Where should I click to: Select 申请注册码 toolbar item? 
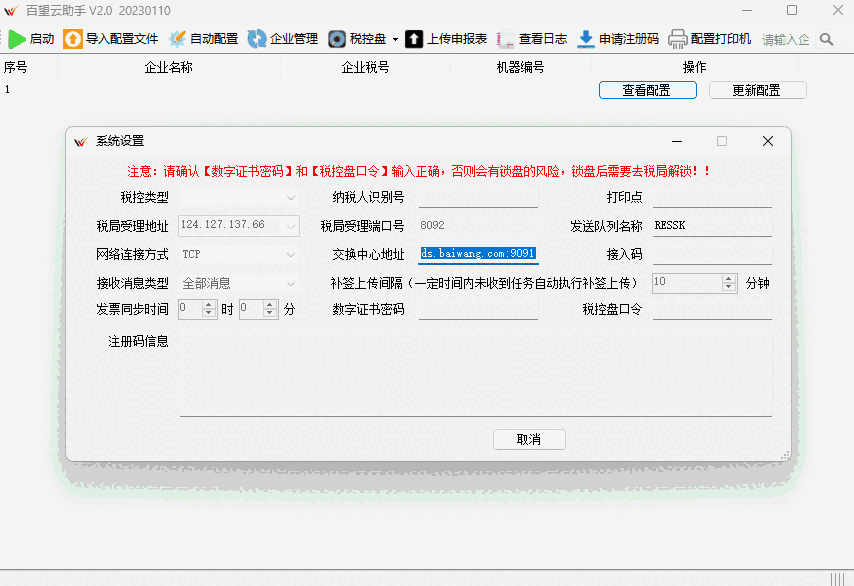pyautogui.click(x=629, y=39)
